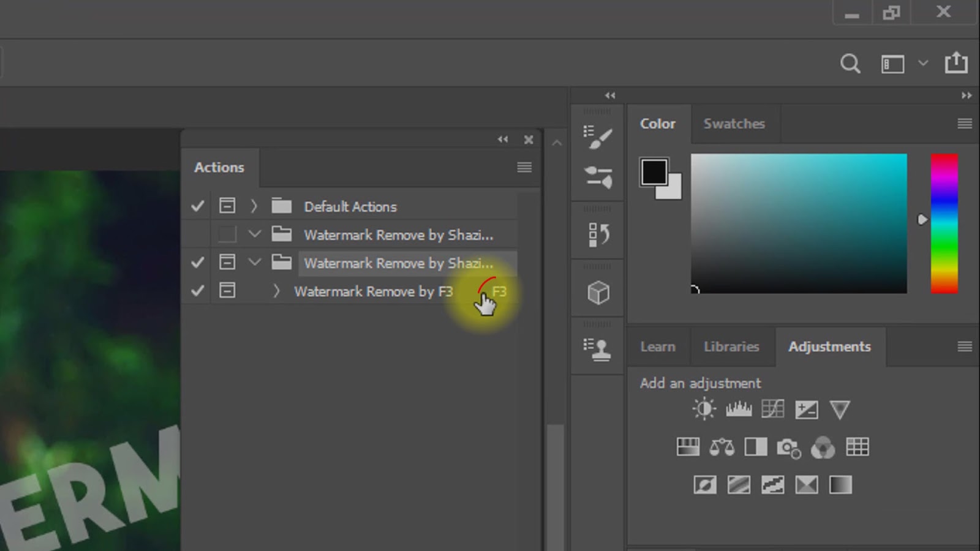Switch to the Swatches tab

734,124
